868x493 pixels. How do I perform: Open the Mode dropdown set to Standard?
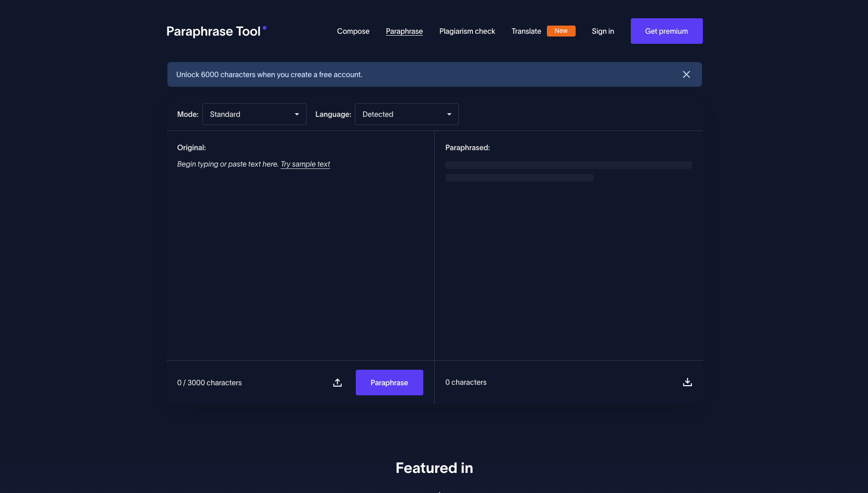coord(254,114)
